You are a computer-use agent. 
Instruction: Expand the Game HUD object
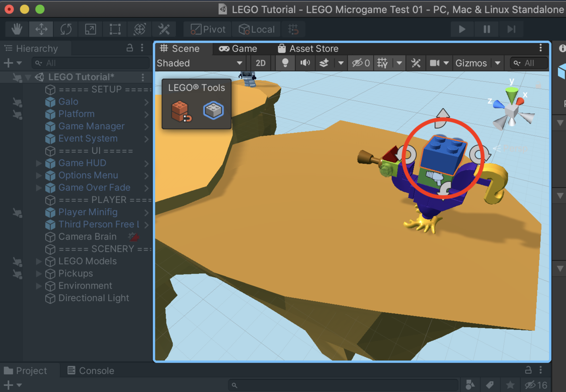[x=39, y=163]
